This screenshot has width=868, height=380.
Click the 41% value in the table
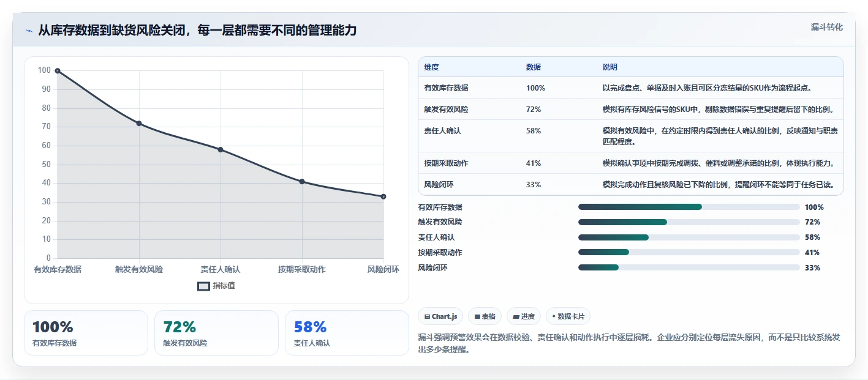click(x=534, y=163)
